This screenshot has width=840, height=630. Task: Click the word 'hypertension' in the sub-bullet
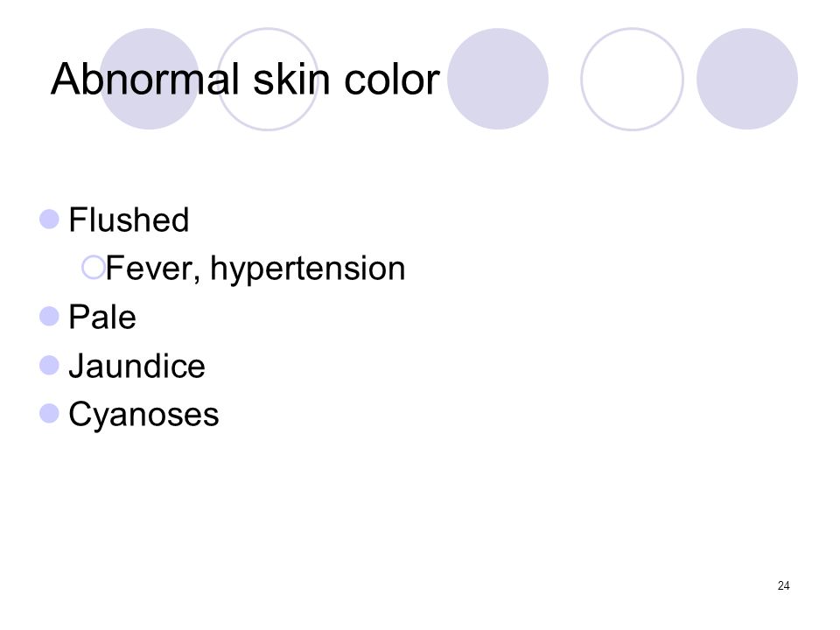(307, 269)
